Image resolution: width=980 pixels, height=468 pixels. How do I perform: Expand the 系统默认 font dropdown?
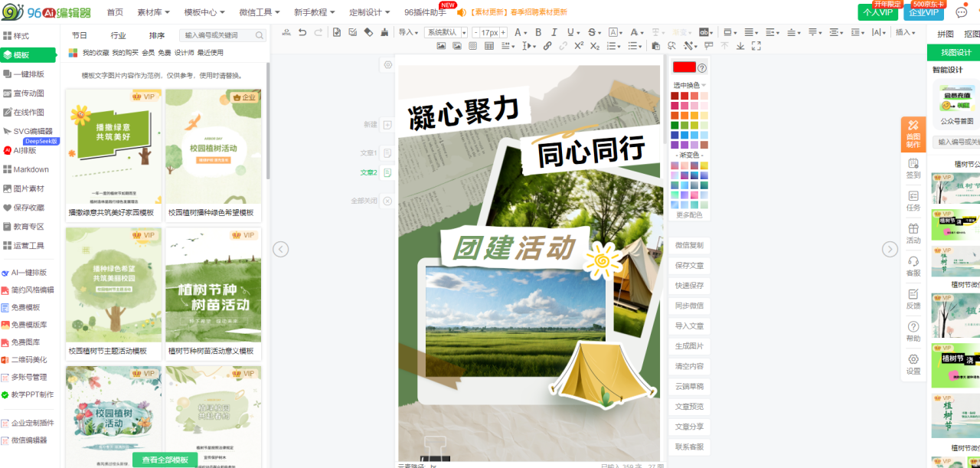tap(446, 32)
